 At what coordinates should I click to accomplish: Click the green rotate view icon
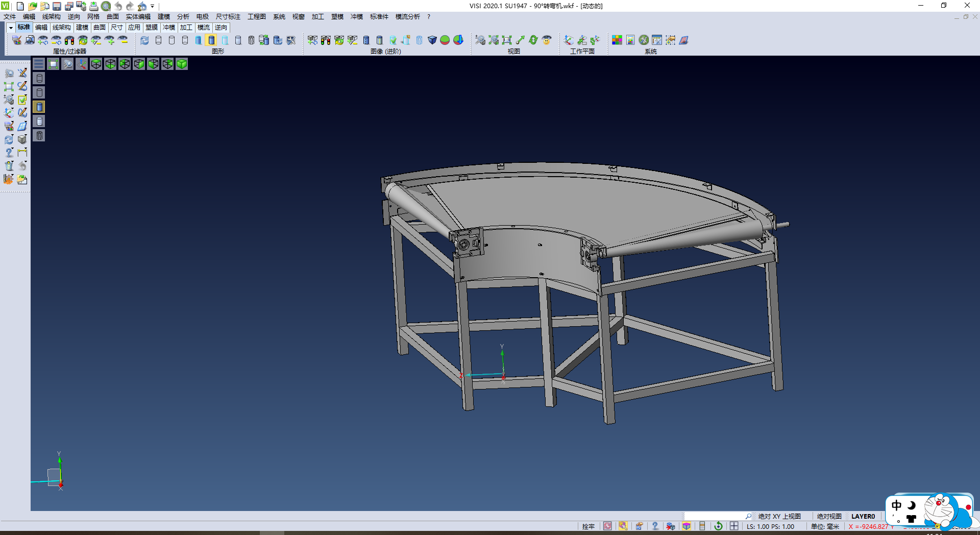(x=533, y=40)
